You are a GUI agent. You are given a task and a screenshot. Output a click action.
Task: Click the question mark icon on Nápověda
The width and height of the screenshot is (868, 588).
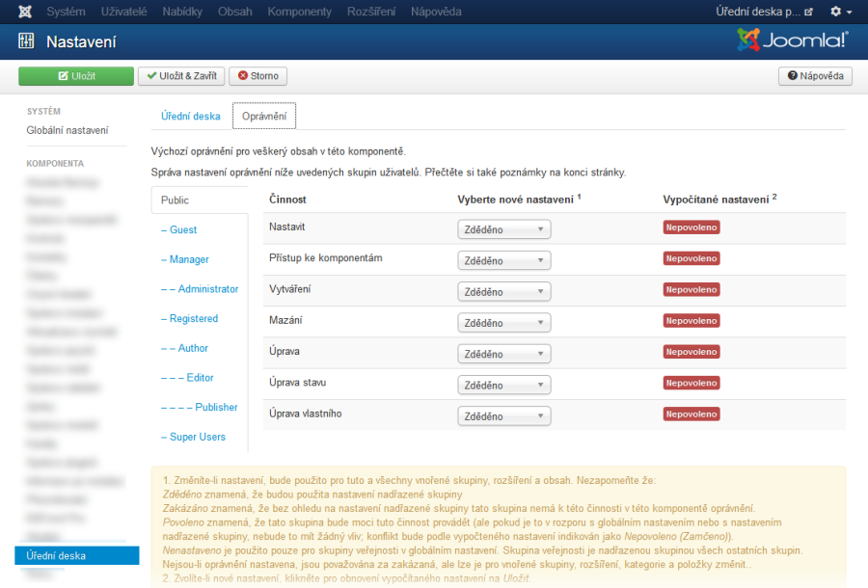coord(791,75)
